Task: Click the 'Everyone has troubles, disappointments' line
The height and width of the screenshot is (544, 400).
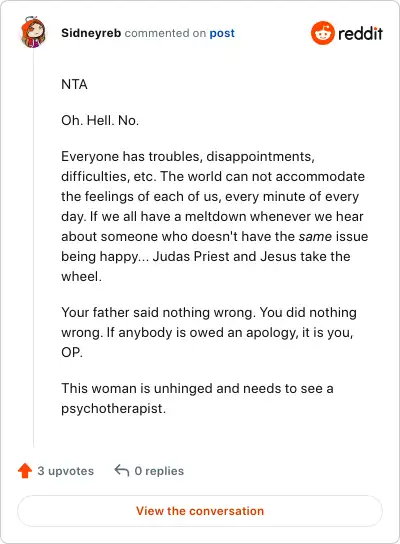Action: [x=188, y=156]
